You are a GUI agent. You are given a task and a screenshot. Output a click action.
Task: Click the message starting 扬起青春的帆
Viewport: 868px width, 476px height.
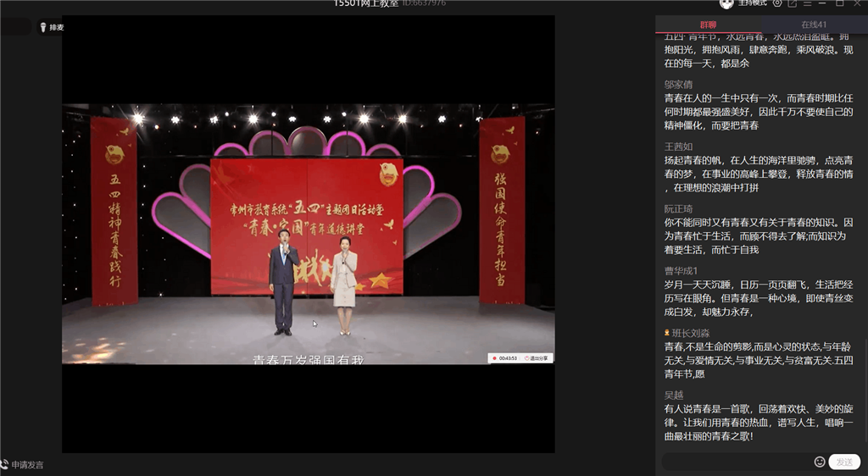coord(759,174)
